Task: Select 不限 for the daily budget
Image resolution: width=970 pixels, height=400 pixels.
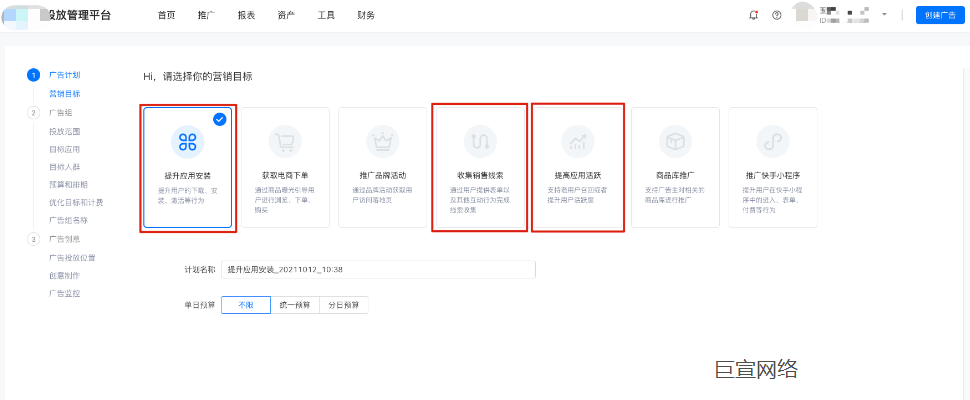Action: (246, 305)
